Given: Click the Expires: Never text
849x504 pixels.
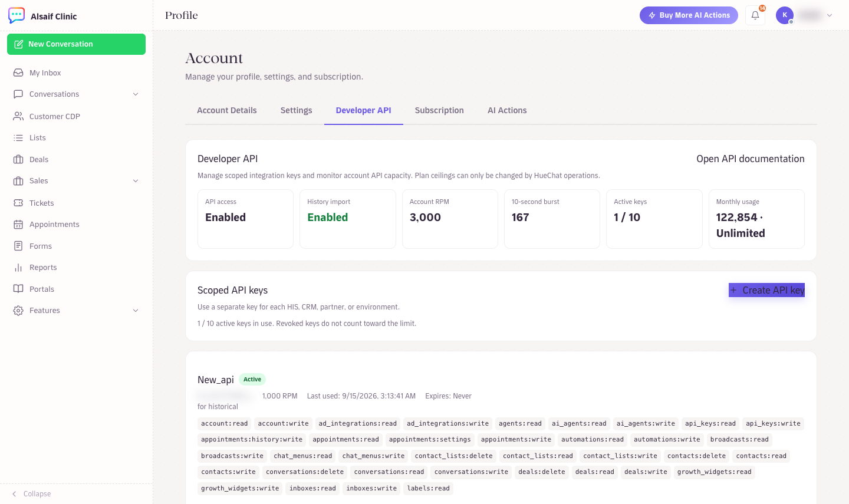Looking at the screenshot, I should (x=448, y=396).
